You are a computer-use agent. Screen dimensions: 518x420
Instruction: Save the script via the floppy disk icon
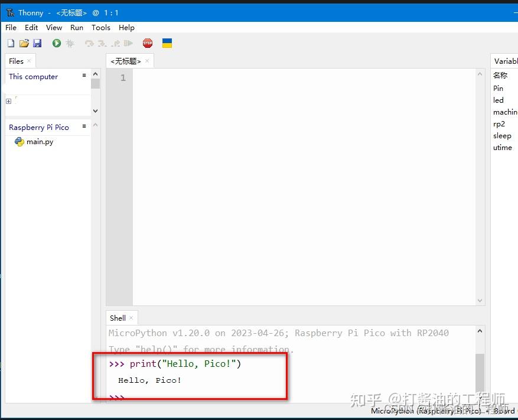point(37,43)
